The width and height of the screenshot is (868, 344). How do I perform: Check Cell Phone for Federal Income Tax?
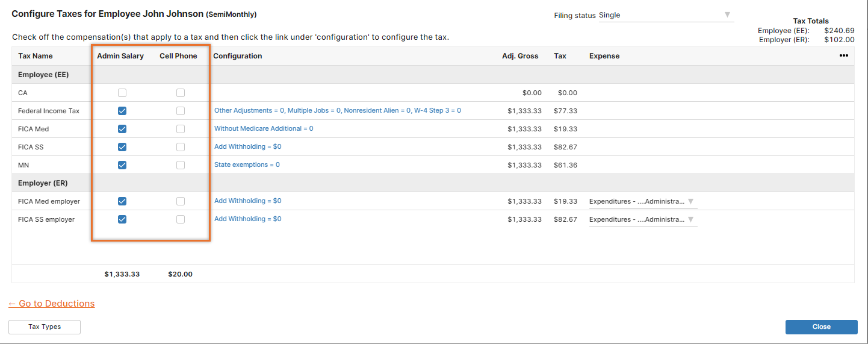pyautogui.click(x=181, y=111)
